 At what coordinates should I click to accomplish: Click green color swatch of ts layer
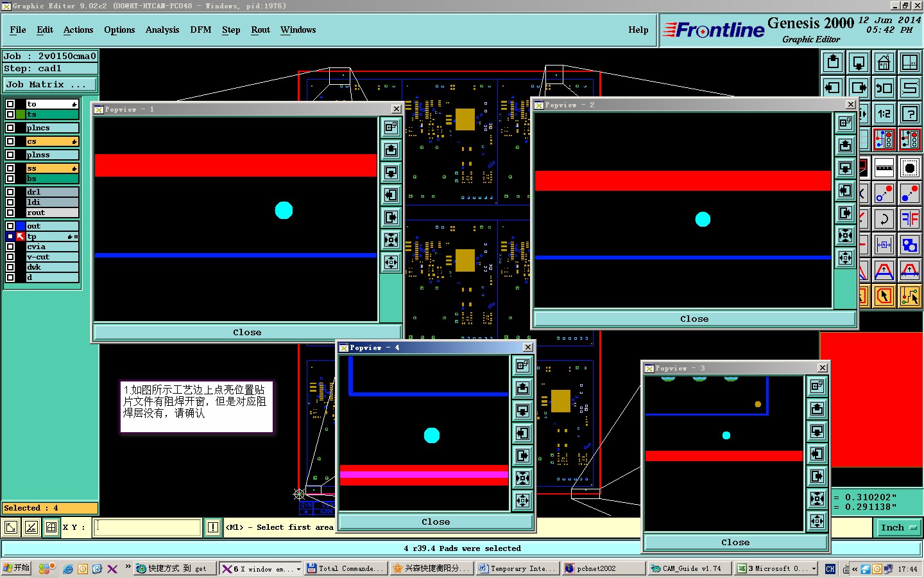click(21, 114)
